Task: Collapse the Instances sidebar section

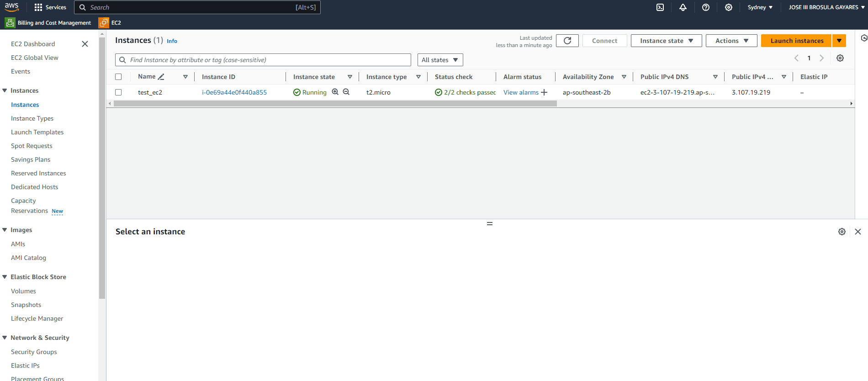Action: (x=5, y=90)
